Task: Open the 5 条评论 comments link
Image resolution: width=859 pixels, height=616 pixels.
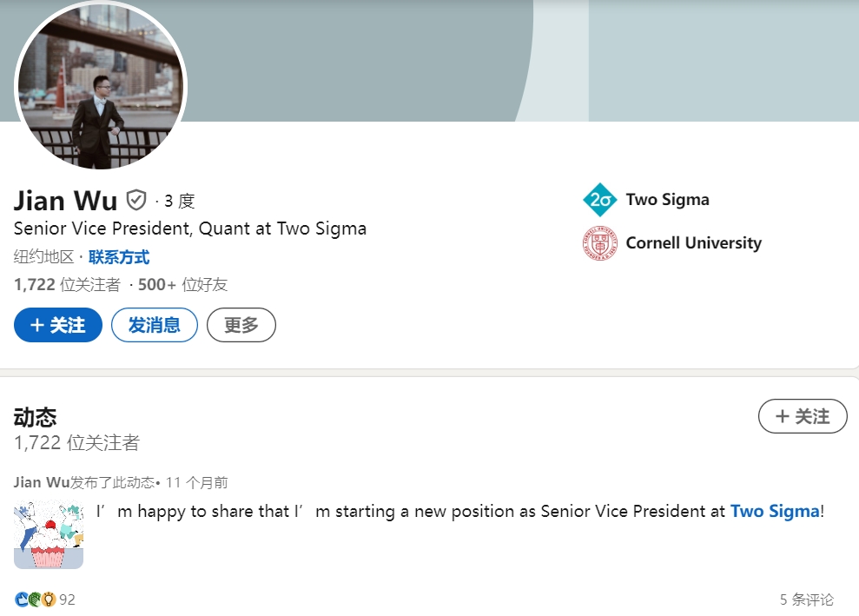Action: pos(806,599)
